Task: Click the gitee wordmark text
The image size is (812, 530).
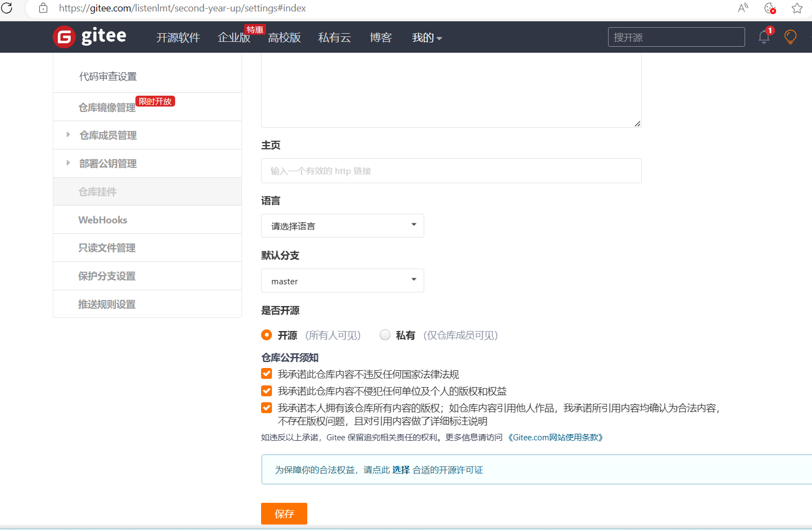Action: [x=104, y=36]
